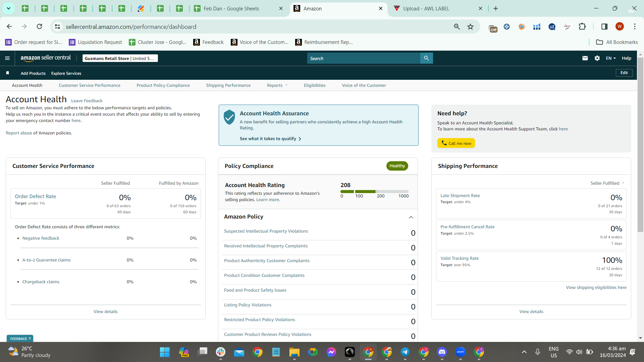Open View details under Customer Service Performance
The width and height of the screenshot is (644, 362).
point(106,312)
